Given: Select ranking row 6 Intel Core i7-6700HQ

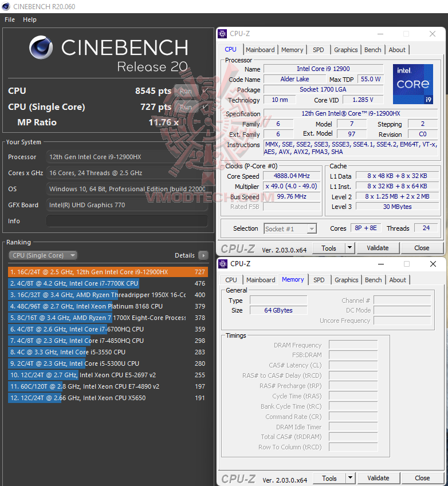Looking at the screenshot, I should 108,329.
